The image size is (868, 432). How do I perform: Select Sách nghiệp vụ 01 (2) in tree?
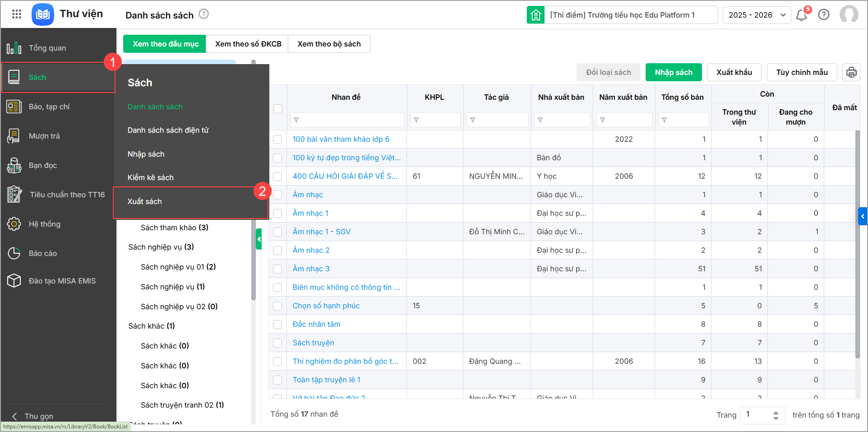[x=178, y=267]
